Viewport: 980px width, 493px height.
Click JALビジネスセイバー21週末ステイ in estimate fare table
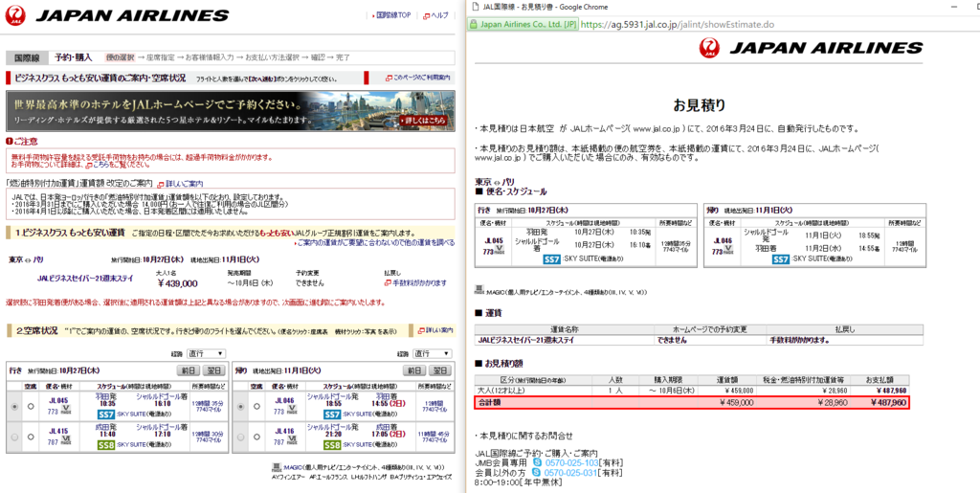tap(525, 341)
